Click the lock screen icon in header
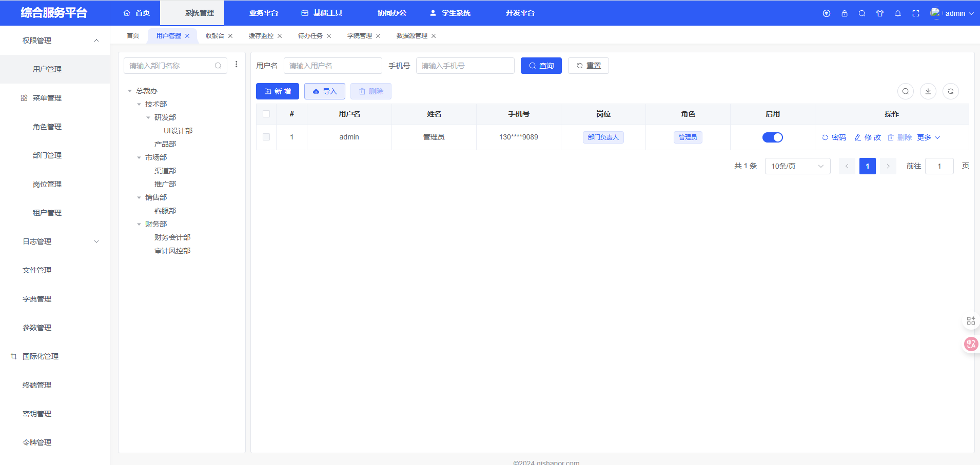This screenshot has height=465, width=980. [x=844, y=13]
